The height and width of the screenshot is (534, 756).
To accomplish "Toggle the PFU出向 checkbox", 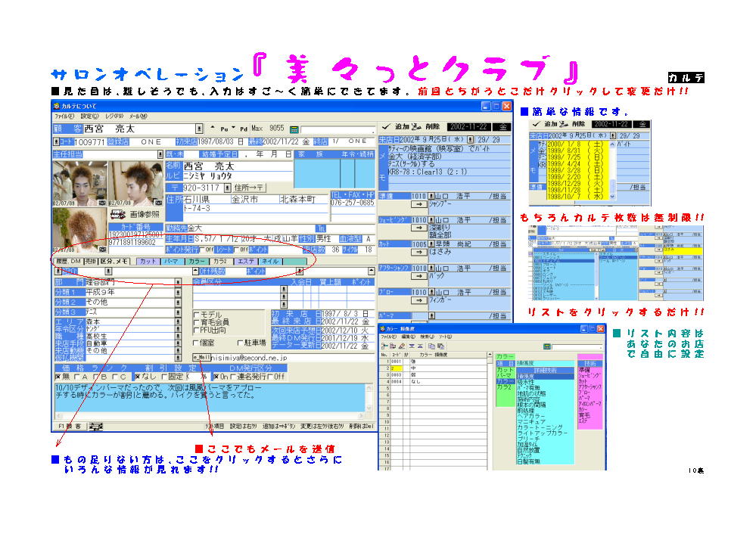I will point(196,330).
